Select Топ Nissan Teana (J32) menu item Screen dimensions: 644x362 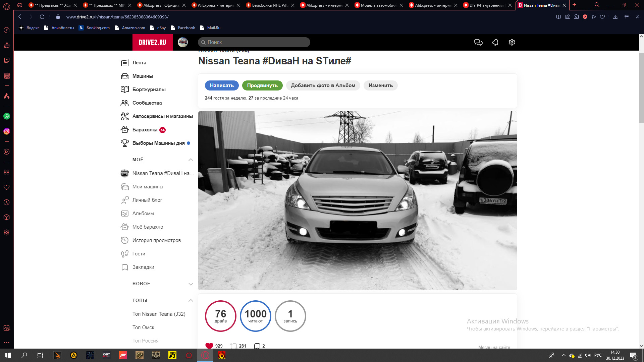coord(158,314)
